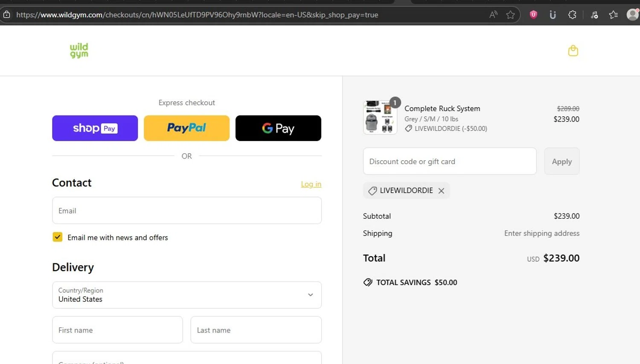Image resolution: width=640 pixels, height=364 pixels.
Task: Click the Express checkout heading
Action: pyautogui.click(x=187, y=103)
